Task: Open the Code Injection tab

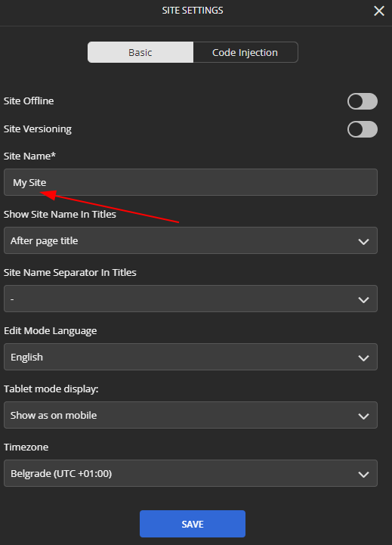Action: [245, 52]
